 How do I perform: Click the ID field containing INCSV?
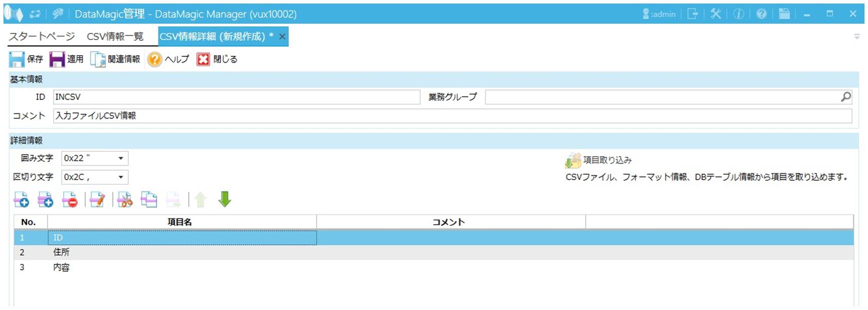click(236, 97)
